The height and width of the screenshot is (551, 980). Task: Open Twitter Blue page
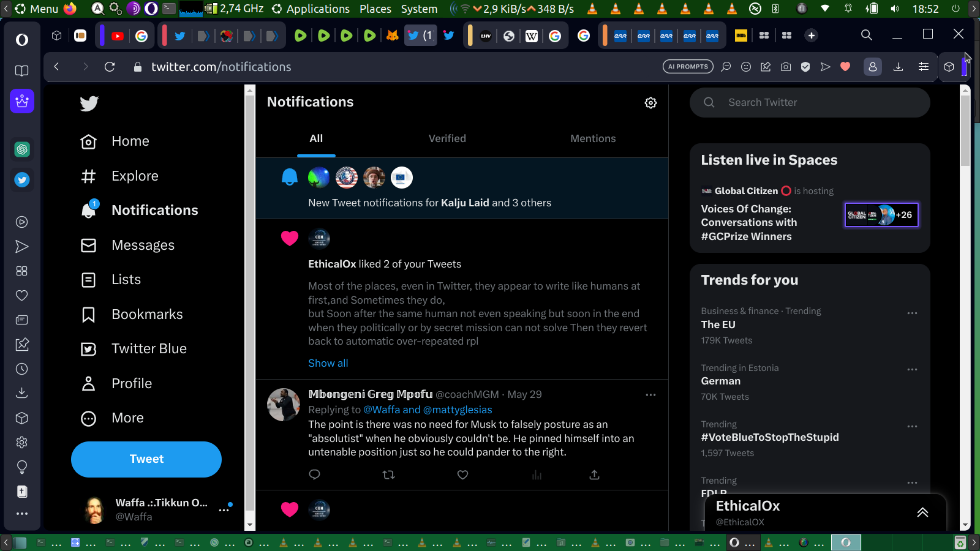tap(134, 349)
